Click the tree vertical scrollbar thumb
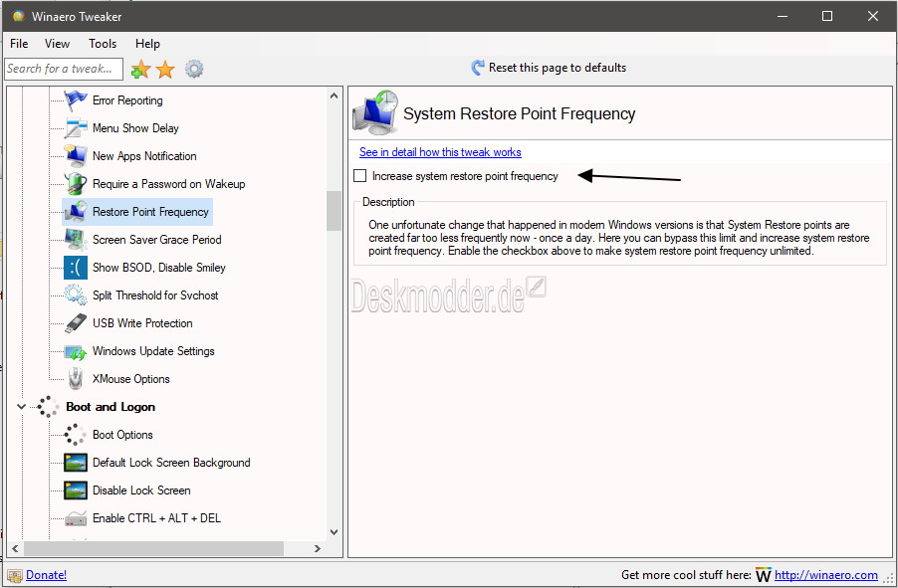Screen dimensions: 898x588 pos(334,211)
